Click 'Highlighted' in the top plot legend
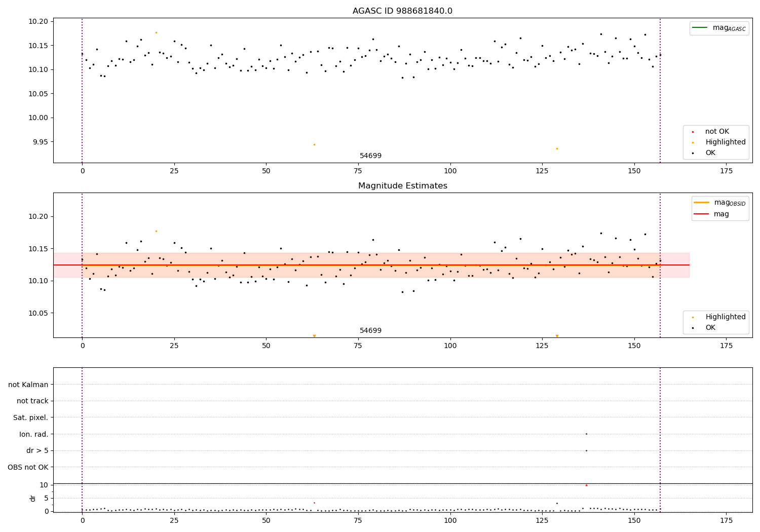The image size is (760, 532). pyautogui.click(x=726, y=142)
